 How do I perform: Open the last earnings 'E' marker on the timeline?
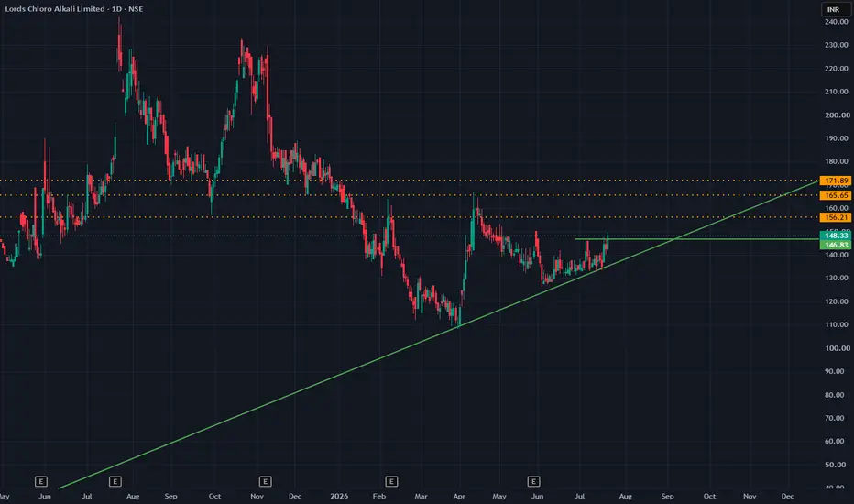coord(533,481)
